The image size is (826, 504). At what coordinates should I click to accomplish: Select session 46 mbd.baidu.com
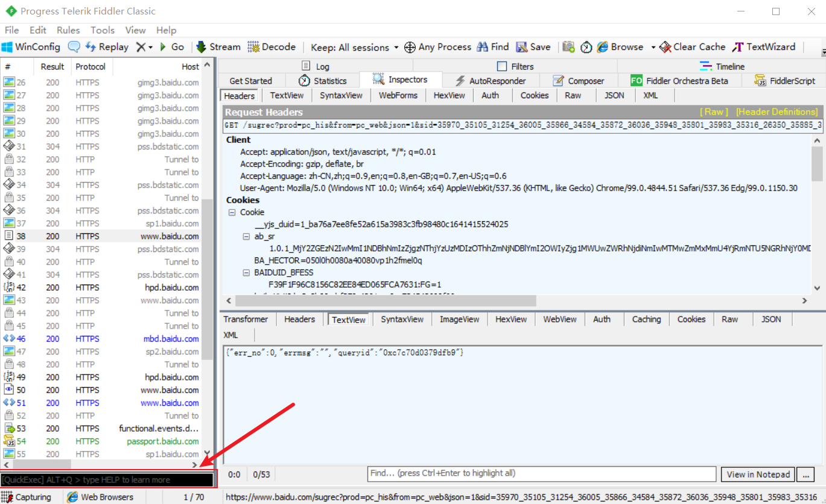[x=101, y=339]
